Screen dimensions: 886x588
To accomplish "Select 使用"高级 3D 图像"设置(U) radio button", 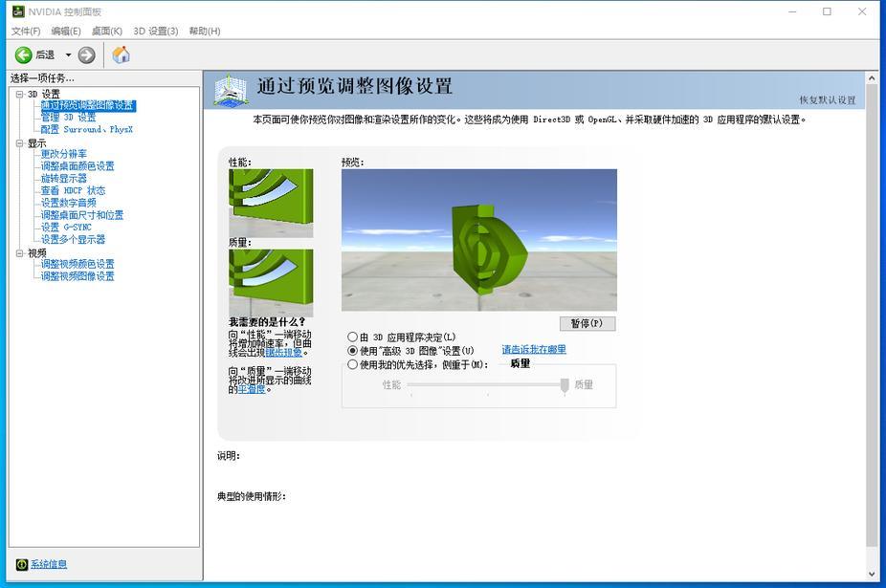I will (353, 351).
